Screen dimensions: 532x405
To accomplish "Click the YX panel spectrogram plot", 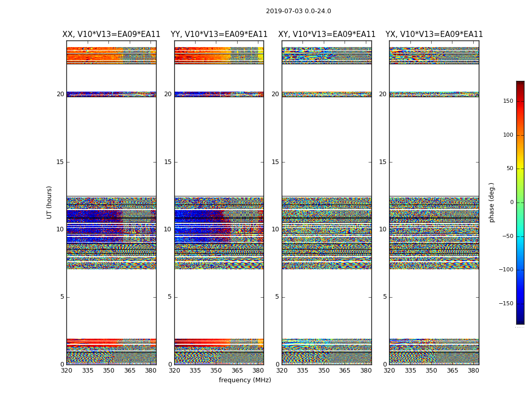I will click(434, 202).
